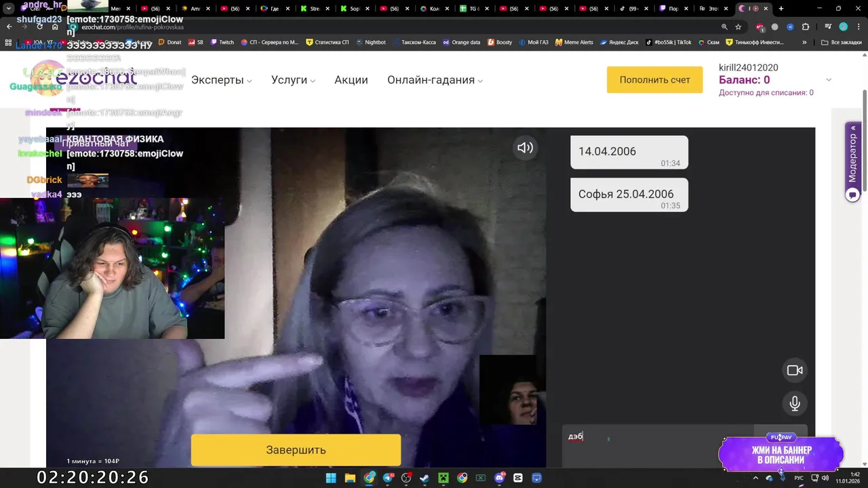Expand the Онлайн-гадания menu
This screenshot has width=868, height=488.
[x=435, y=80]
